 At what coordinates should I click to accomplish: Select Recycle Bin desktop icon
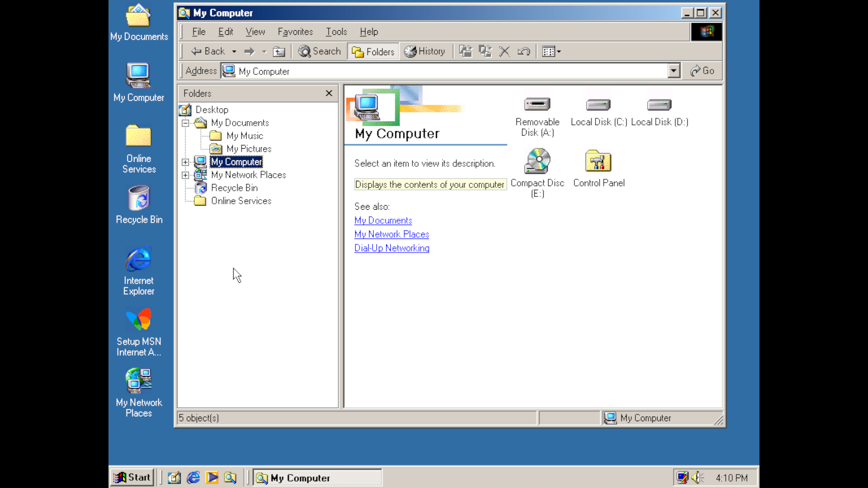point(139,205)
